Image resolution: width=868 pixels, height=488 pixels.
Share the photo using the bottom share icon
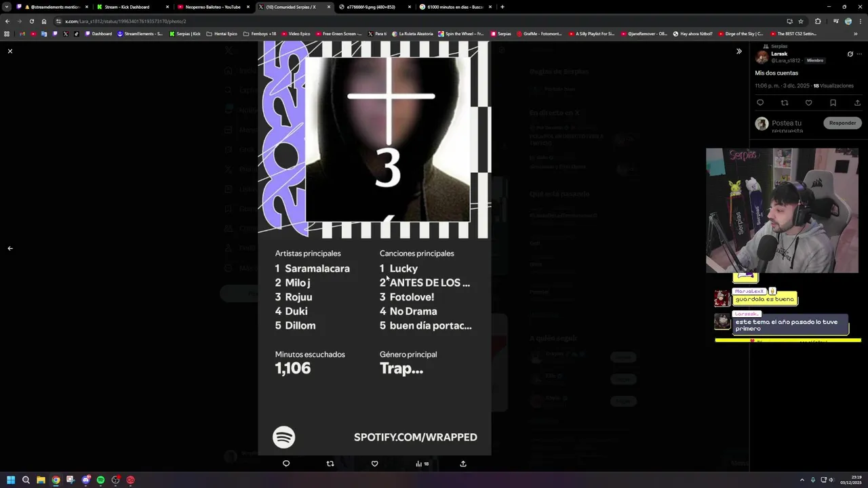[463, 464]
